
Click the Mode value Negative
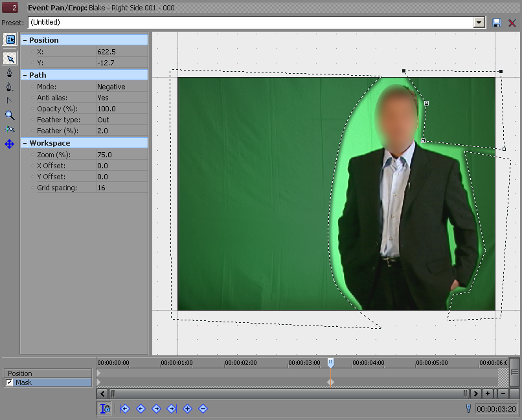pos(111,87)
